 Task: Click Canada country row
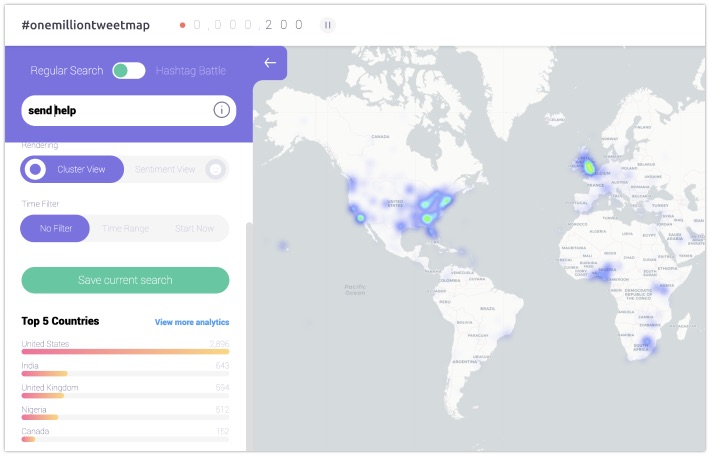point(125,434)
